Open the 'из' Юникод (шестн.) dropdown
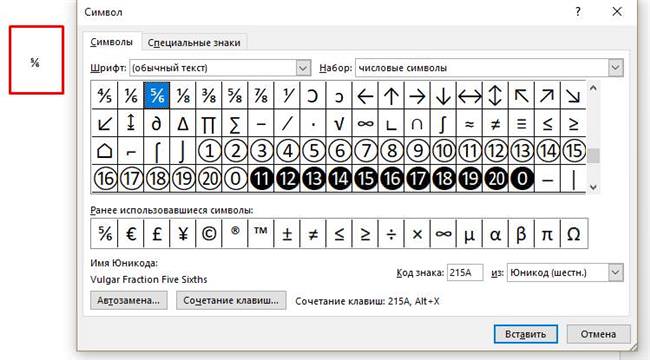The width and height of the screenshot is (650, 360). tap(616, 272)
